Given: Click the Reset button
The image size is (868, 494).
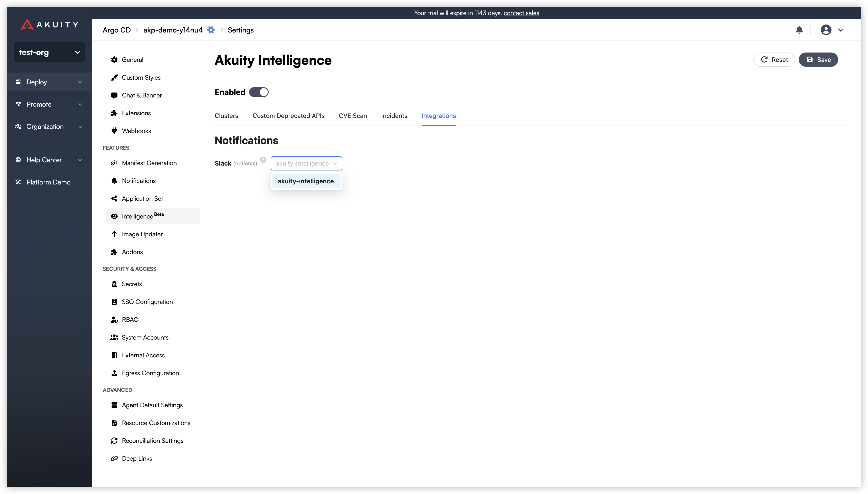Looking at the screenshot, I should 774,60.
